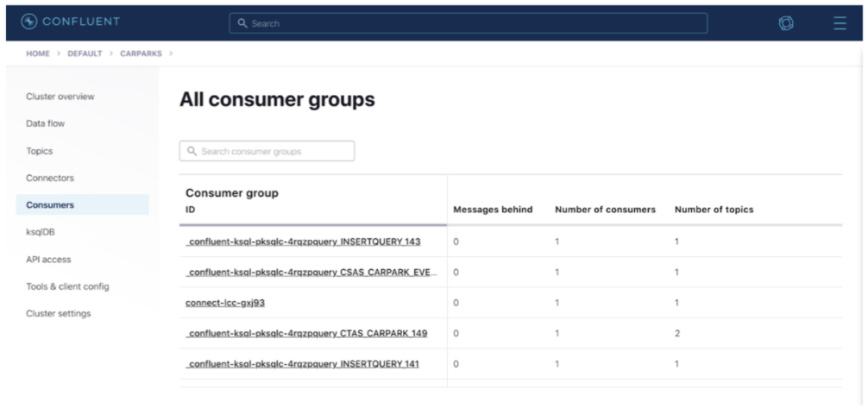The width and height of the screenshot is (868, 414).
Task: Open the support lifebuoy icon
Action: coord(785,22)
